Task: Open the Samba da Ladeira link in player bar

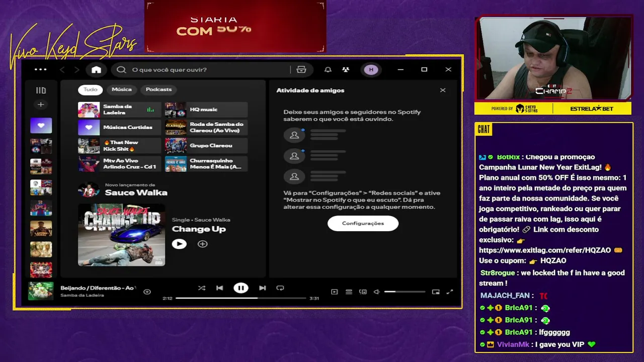Action: (82, 295)
